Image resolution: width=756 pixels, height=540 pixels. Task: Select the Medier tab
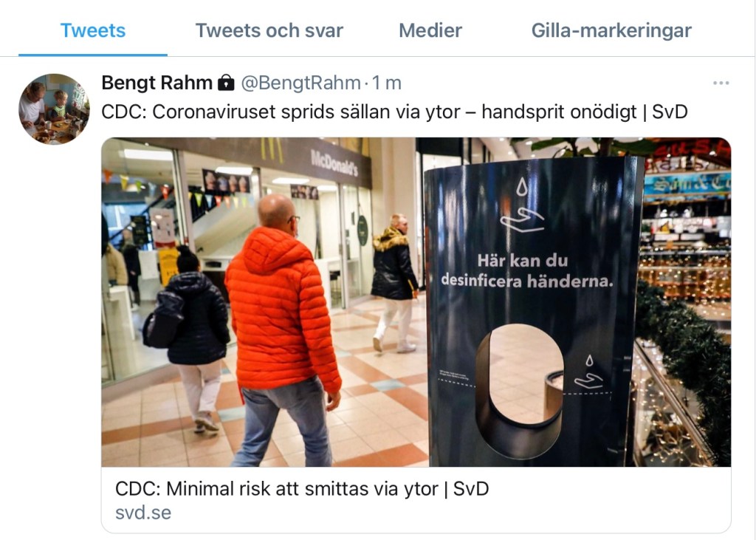430,30
